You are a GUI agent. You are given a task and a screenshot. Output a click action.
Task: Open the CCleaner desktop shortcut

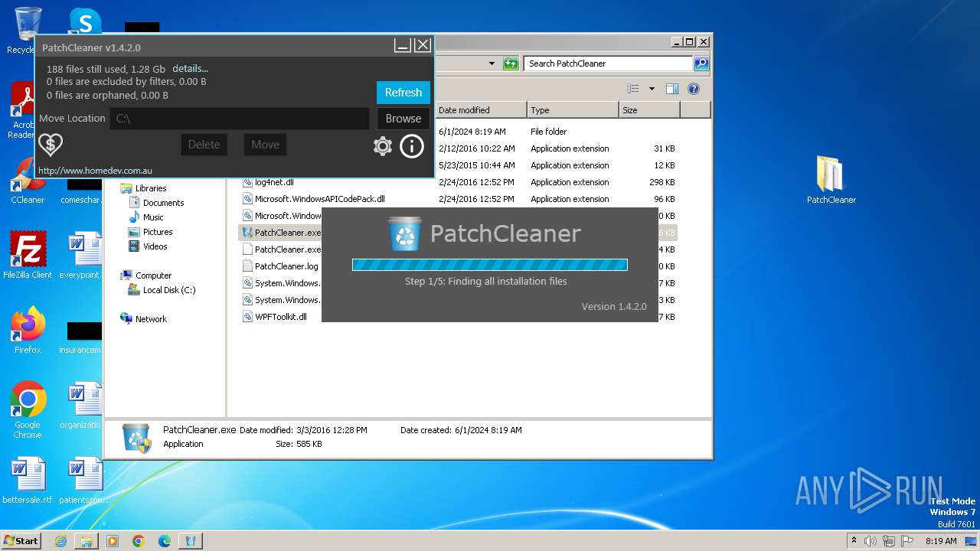coord(28,181)
